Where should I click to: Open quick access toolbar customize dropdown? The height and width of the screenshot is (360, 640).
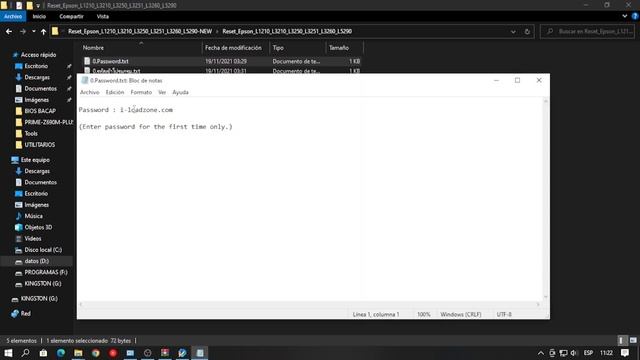(38, 6)
